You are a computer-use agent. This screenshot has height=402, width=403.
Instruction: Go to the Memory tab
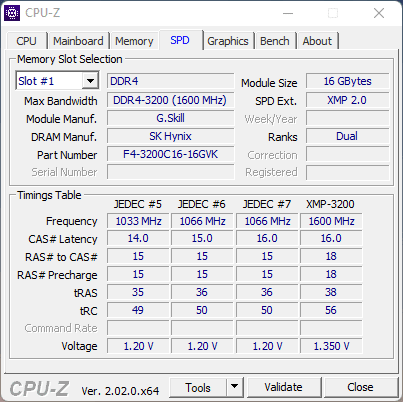[134, 41]
